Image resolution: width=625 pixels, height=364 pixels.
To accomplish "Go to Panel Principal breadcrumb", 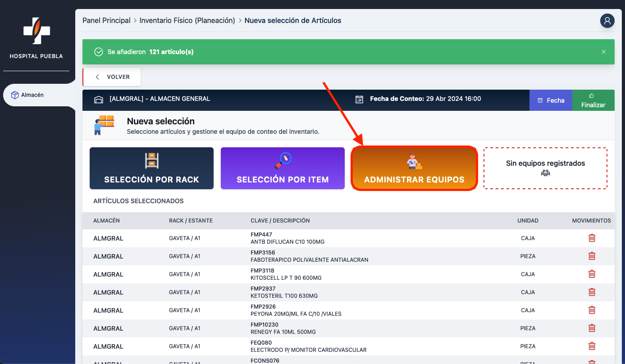I will tap(106, 21).
